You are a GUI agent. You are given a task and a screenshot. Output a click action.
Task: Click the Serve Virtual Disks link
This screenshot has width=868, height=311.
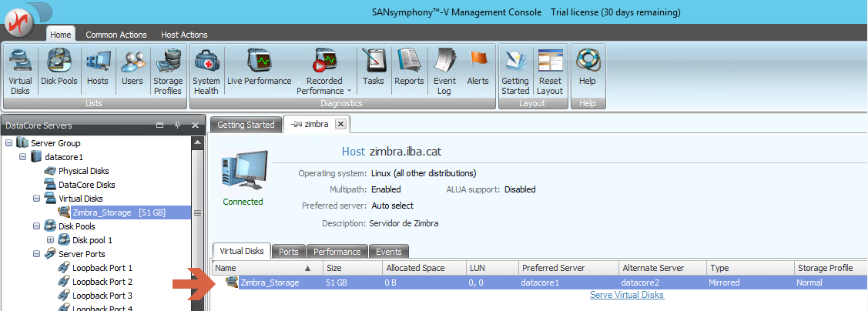coord(627,295)
